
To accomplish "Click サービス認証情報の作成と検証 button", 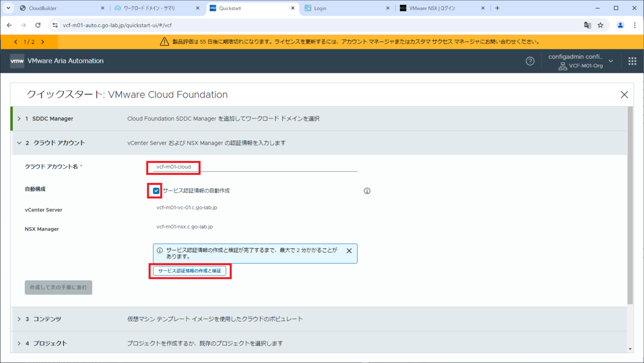I will tap(189, 271).
